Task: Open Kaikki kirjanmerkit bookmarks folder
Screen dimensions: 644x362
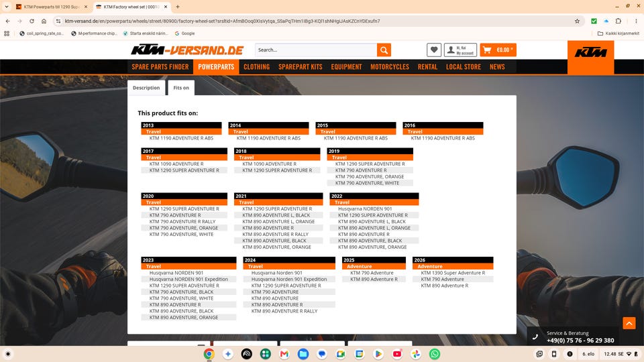Action: click(618, 34)
